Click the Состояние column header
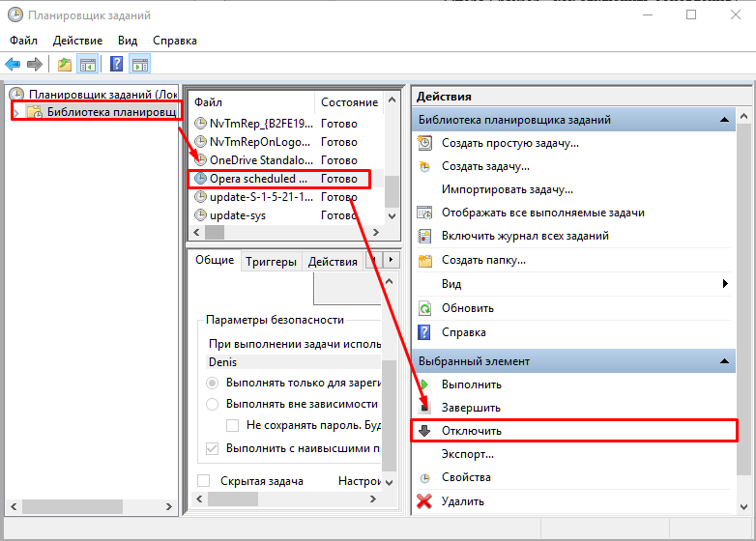 point(349,102)
